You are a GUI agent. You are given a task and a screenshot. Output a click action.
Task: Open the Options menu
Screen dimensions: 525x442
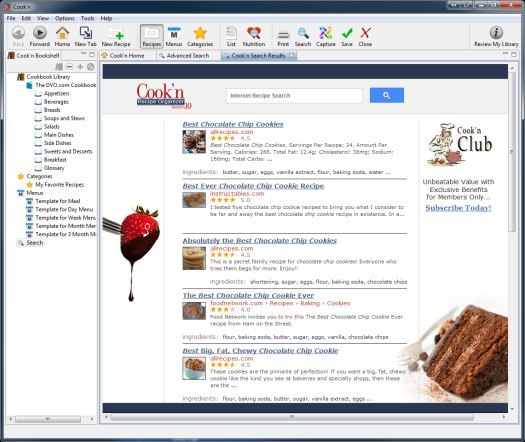click(x=65, y=18)
